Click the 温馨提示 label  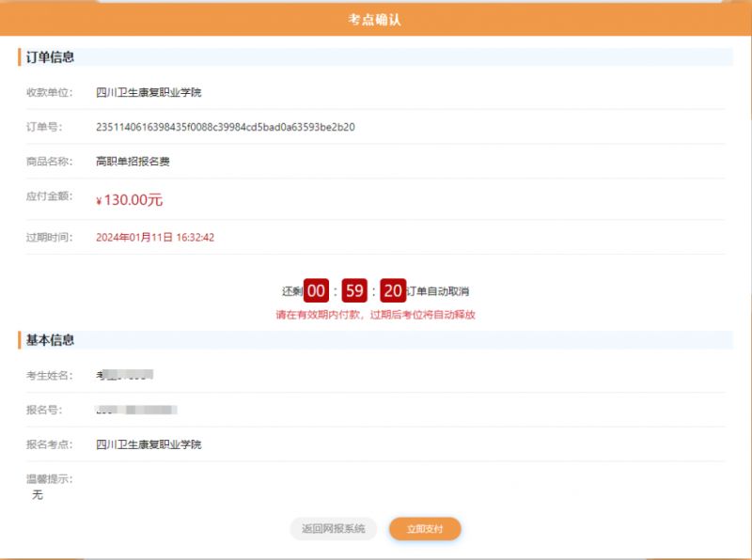pyautogui.click(x=50, y=479)
